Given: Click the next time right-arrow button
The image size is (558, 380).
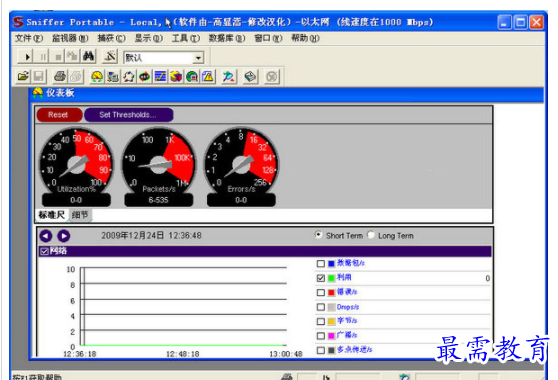Looking at the screenshot, I should (x=64, y=236).
